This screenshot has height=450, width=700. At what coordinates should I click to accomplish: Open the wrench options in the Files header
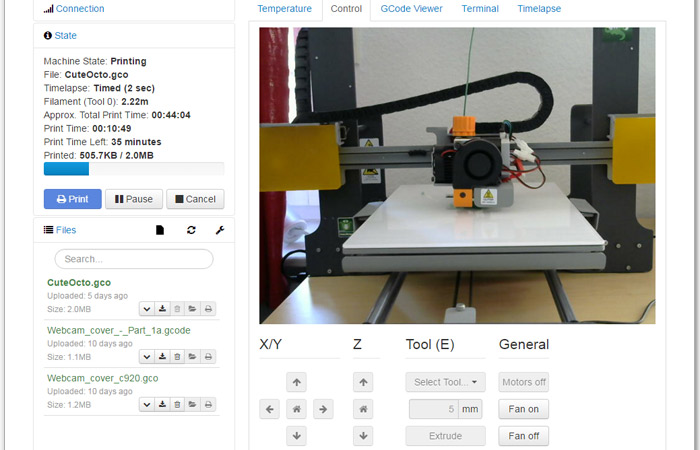tap(220, 230)
